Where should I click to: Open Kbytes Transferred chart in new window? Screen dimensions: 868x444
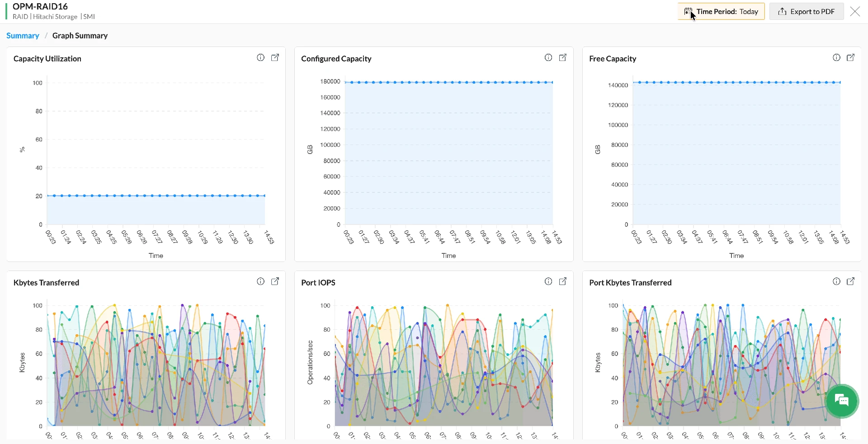[x=275, y=281]
